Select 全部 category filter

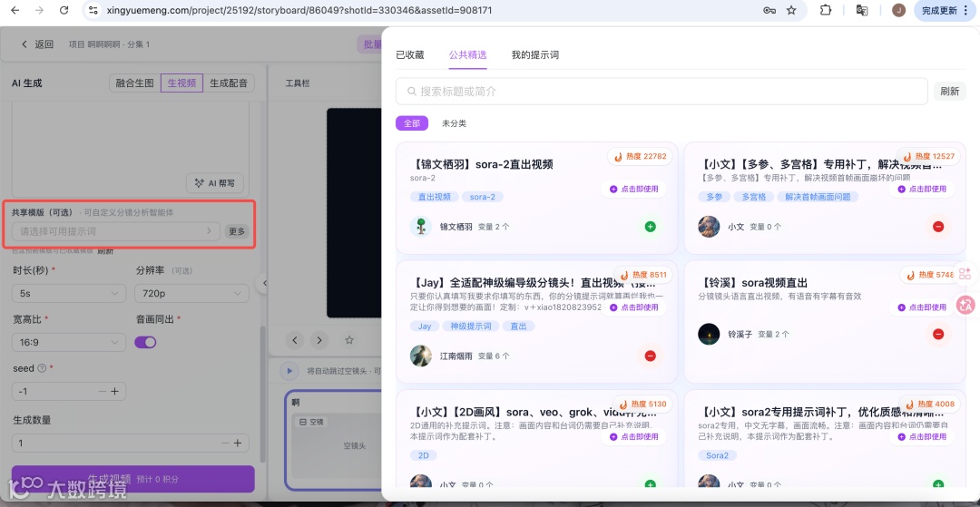[x=412, y=123]
